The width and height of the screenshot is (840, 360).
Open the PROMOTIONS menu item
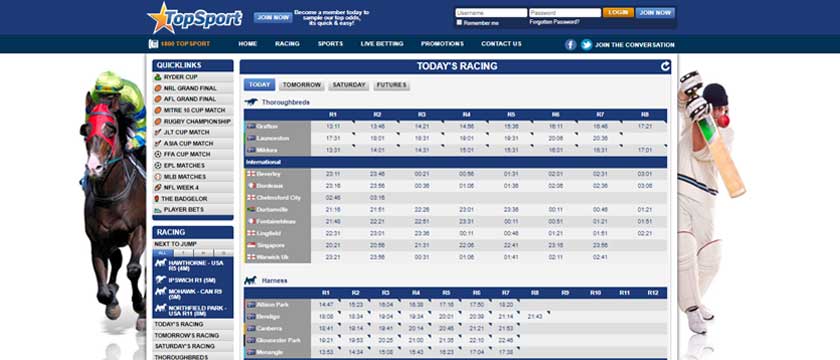442,44
